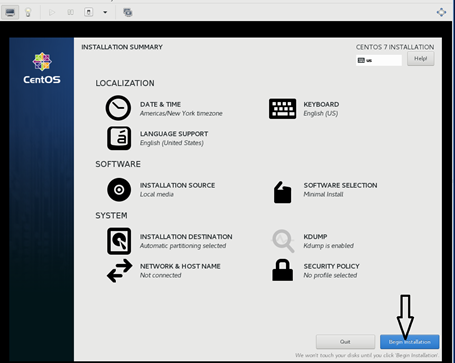Select the KDUMP label

point(315,237)
